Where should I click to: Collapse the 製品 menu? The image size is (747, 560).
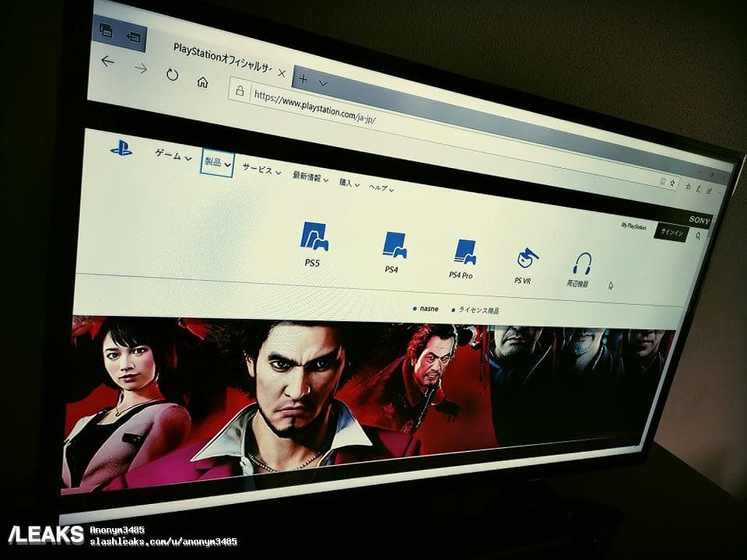(x=217, y=163)
